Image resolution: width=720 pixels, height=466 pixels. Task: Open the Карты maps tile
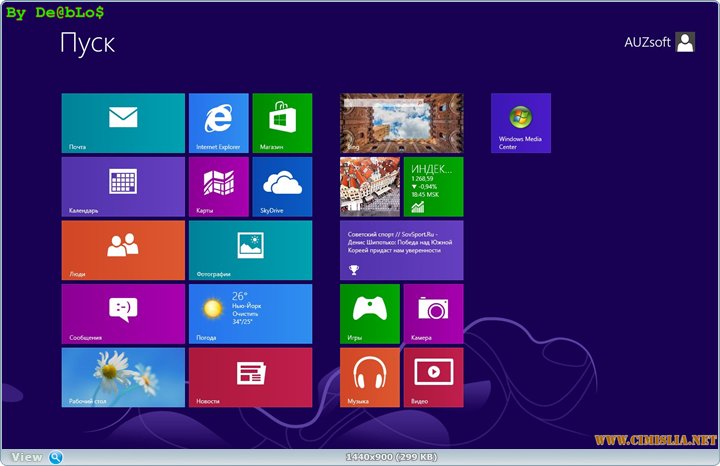click(x=218, y=186)
